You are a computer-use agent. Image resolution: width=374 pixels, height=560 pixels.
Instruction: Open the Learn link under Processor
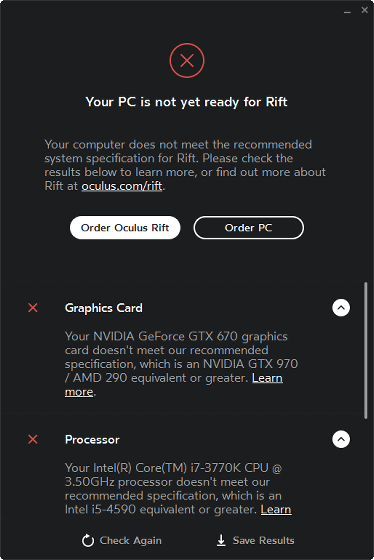click(x=276, y=509)
